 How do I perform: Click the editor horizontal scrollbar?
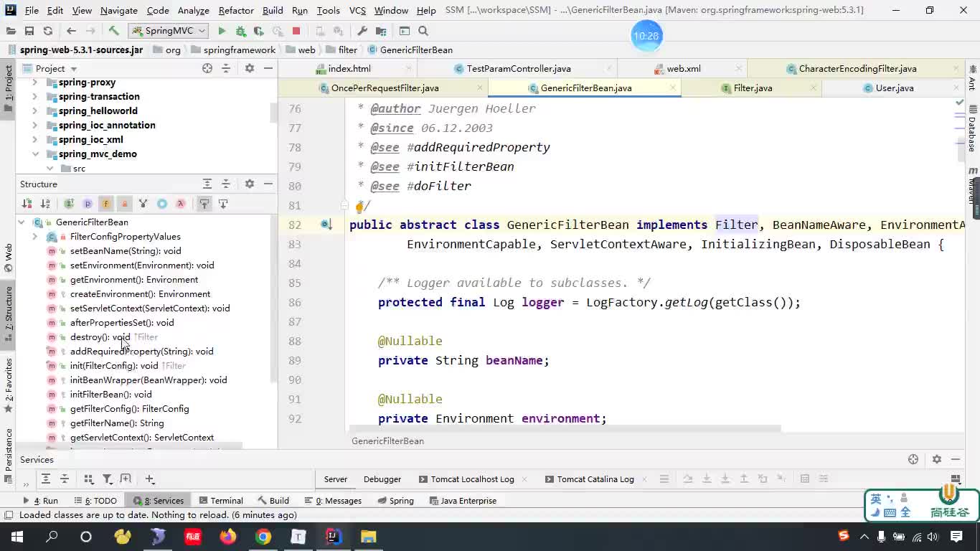click(x=565, y=429)
